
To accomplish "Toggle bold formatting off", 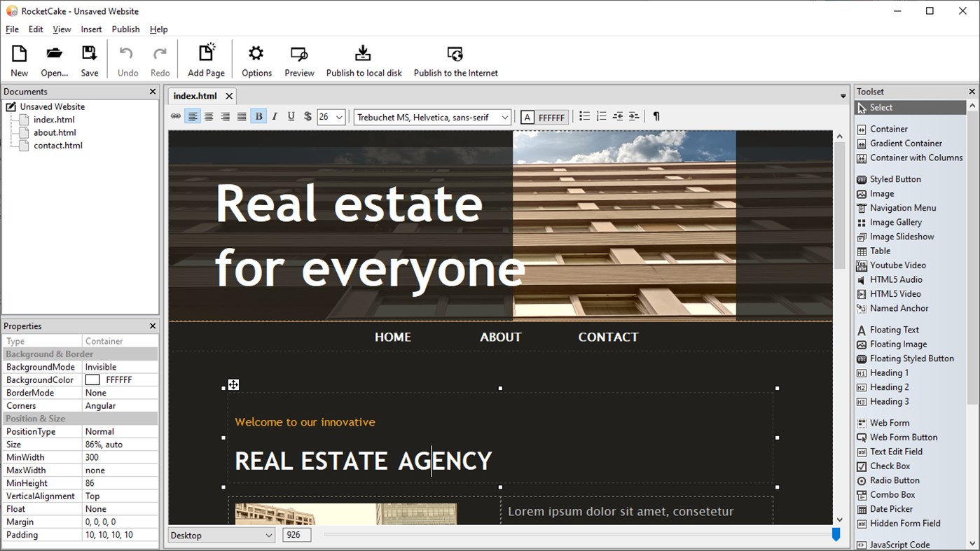I will click(x=258, y=116).
